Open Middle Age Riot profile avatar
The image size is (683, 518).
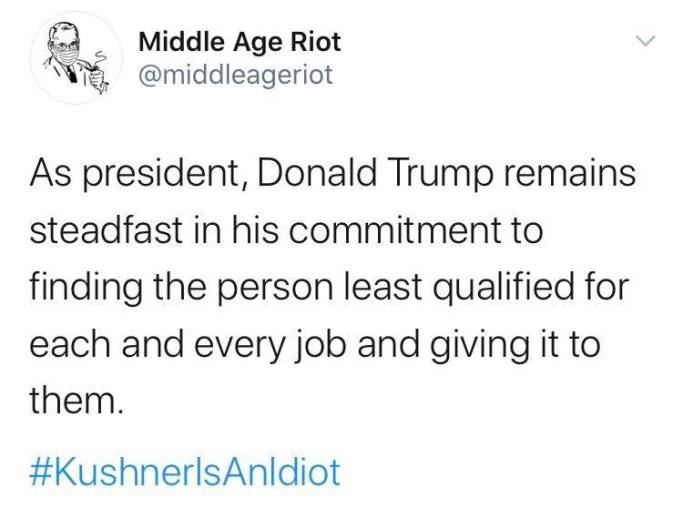pos(76,58)
